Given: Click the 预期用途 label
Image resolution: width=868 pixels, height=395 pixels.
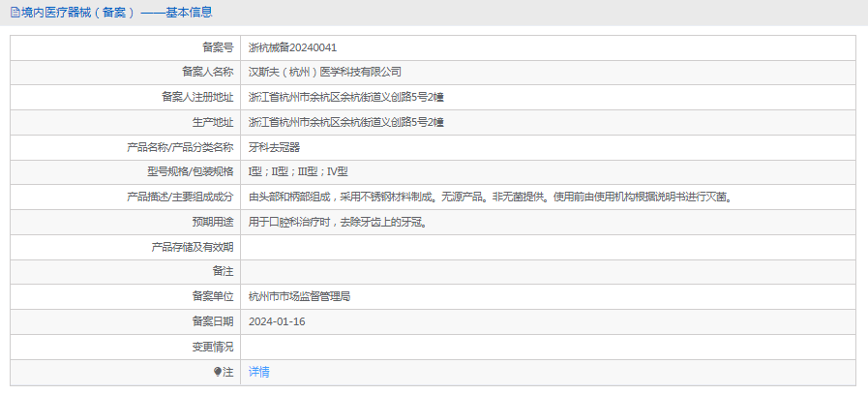Looking at the screenshot, I should pyautogui.click(x=213, y=222).
